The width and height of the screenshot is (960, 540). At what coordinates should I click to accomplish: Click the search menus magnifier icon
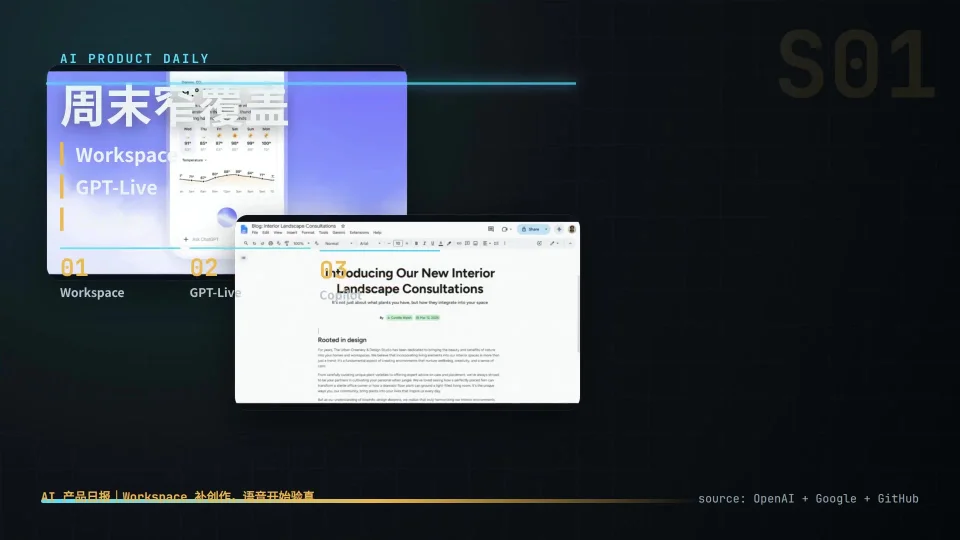(x=246, y=243)
